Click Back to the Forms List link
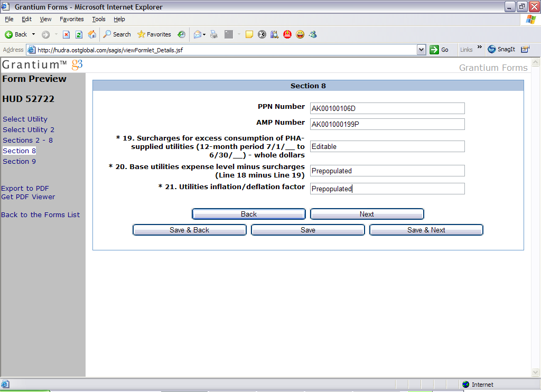541x392 pixels. click(x=40, y=214)
